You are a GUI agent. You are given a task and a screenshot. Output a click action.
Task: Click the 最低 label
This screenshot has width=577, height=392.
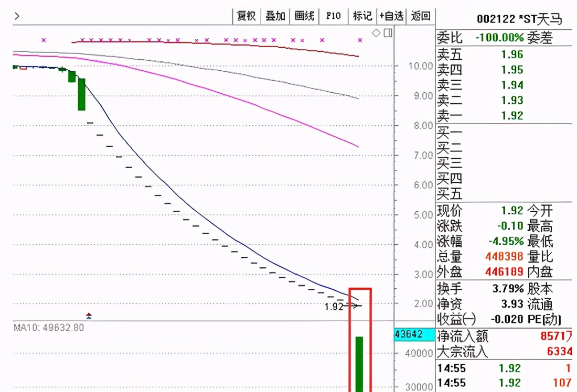click(540, 241)
